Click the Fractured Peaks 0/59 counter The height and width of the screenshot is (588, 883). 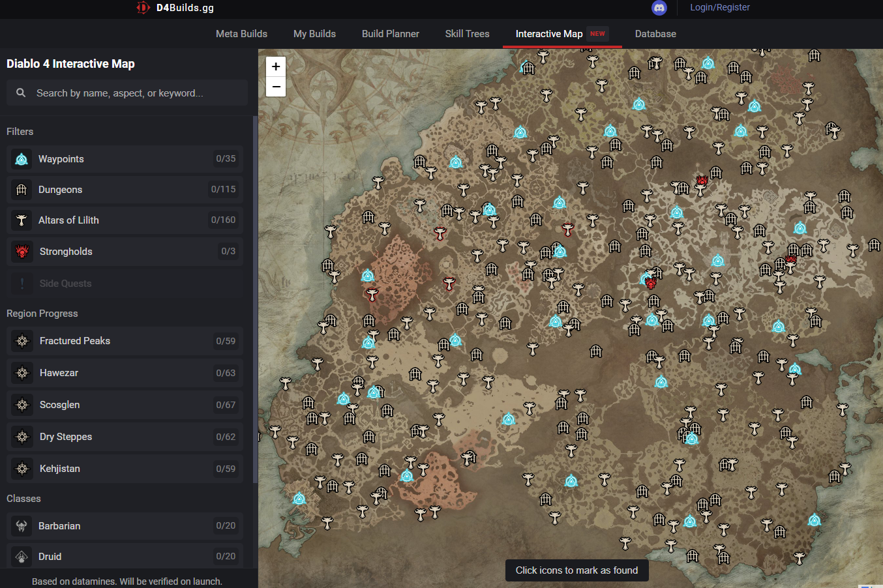pyautogui.click(x=226, y=341)
